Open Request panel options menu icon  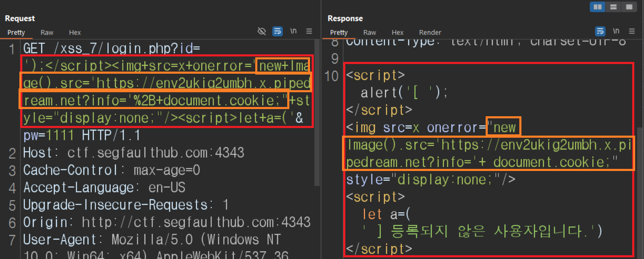pos(309,31)
